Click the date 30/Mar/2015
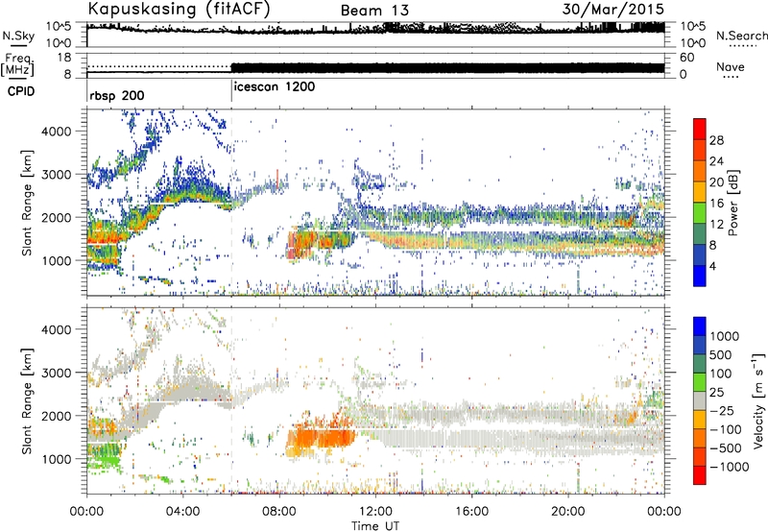The height and width of the screenshot is (532, 768). point(612,9)
